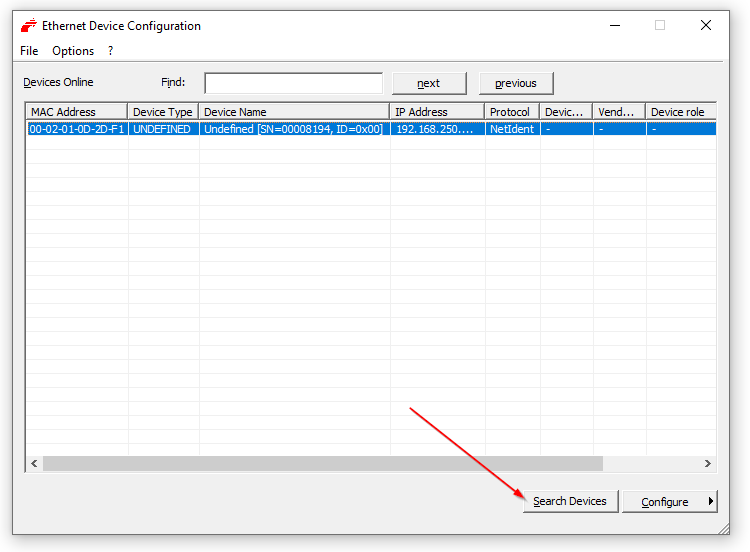Sort by Protocol column header
The image size is (750, 552).
tap(512, 112)
